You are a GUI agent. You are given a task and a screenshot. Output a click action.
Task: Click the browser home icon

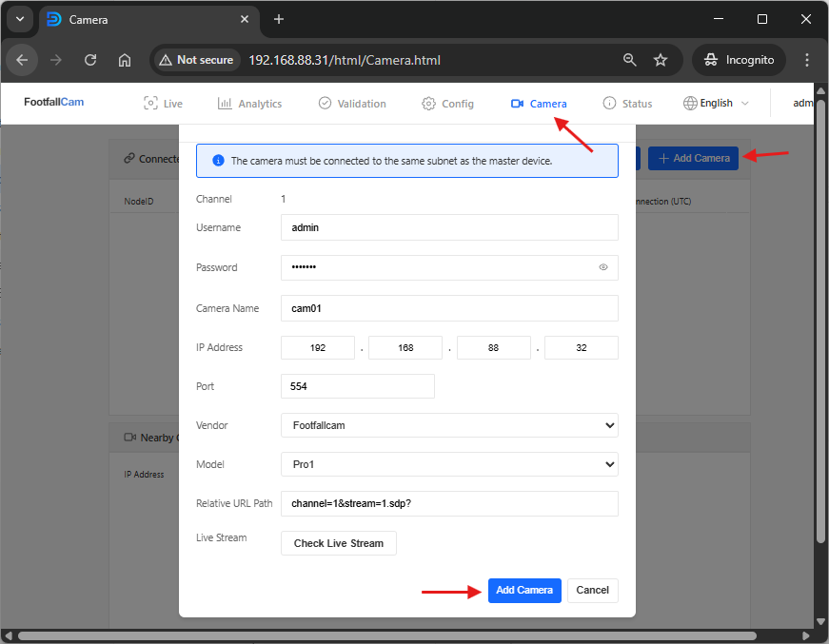pos(125,60)
